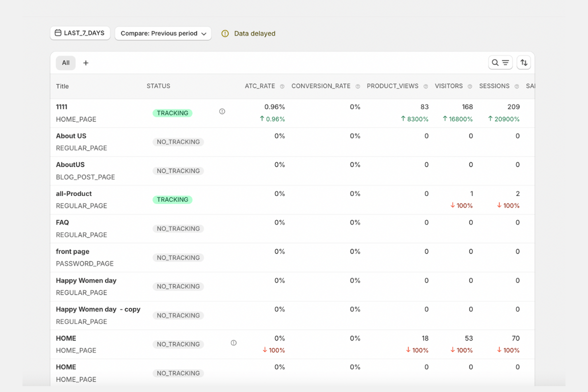Click HOME_PAGE label under 1111
The width and height of the screenshot is (588, 392).
(x=76, y=119)
